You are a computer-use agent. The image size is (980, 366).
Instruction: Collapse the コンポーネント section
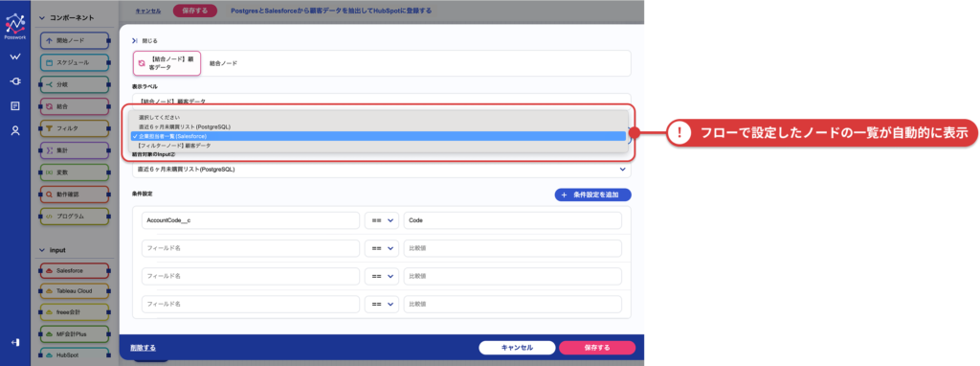(x=66, y=18)
